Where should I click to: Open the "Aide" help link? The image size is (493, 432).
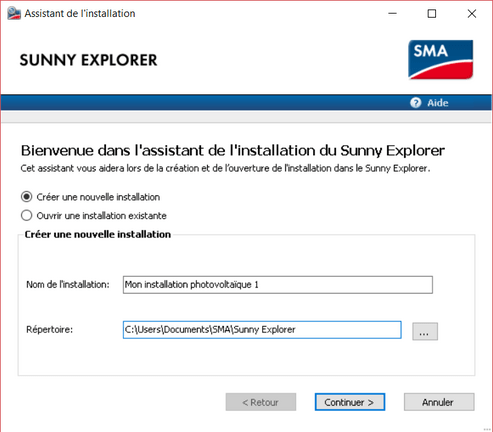pyautogui.click(x=438, y=103)
